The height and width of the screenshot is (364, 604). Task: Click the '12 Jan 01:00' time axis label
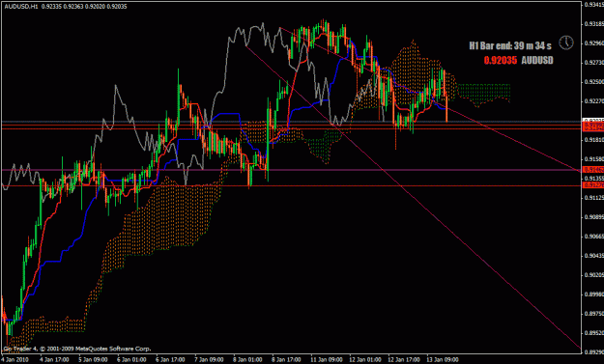(364, 360)
